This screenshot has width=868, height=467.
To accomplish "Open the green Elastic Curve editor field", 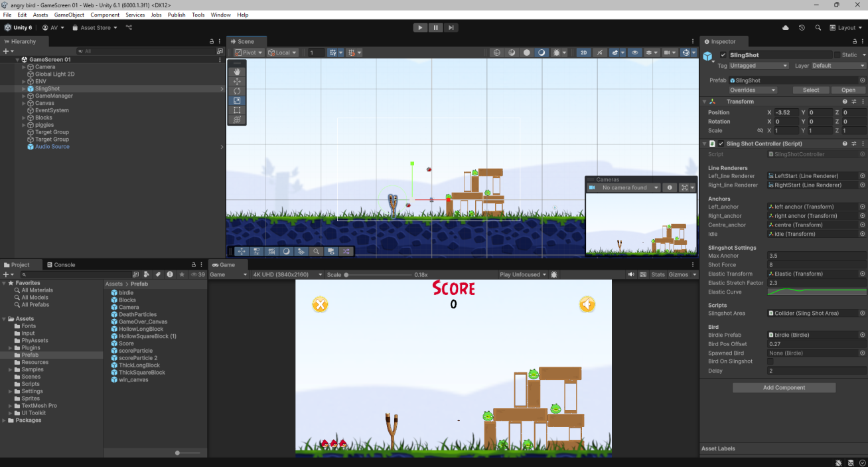I will point(817,292).
